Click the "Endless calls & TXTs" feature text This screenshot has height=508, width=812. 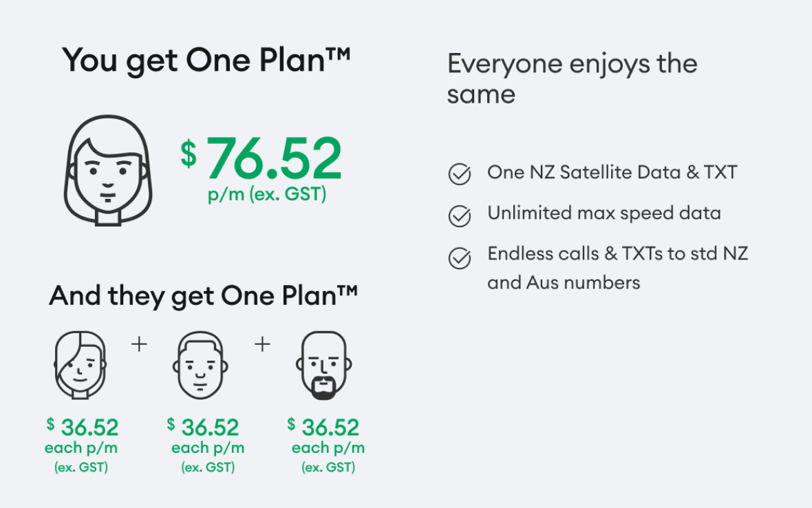coord(617,268)
